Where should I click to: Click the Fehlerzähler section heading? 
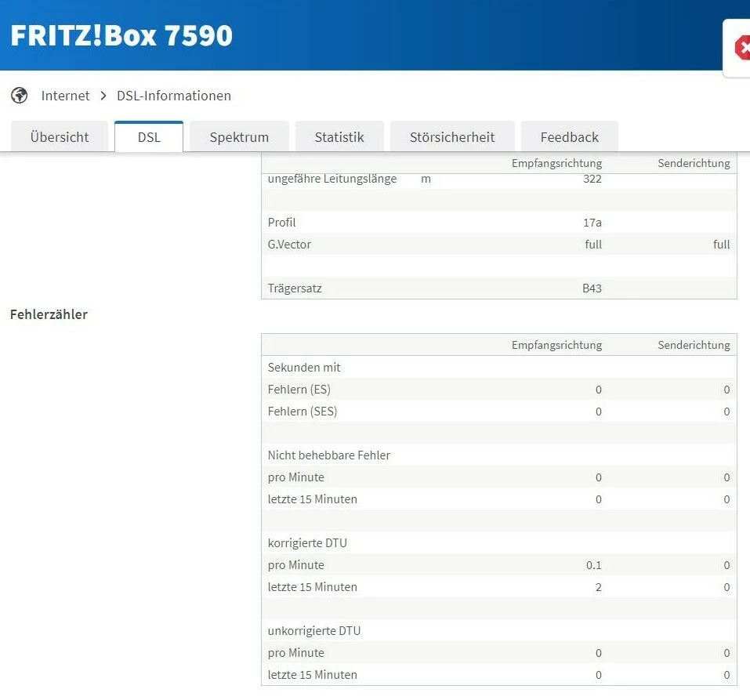pyautogui.click(x=49, y=314)
